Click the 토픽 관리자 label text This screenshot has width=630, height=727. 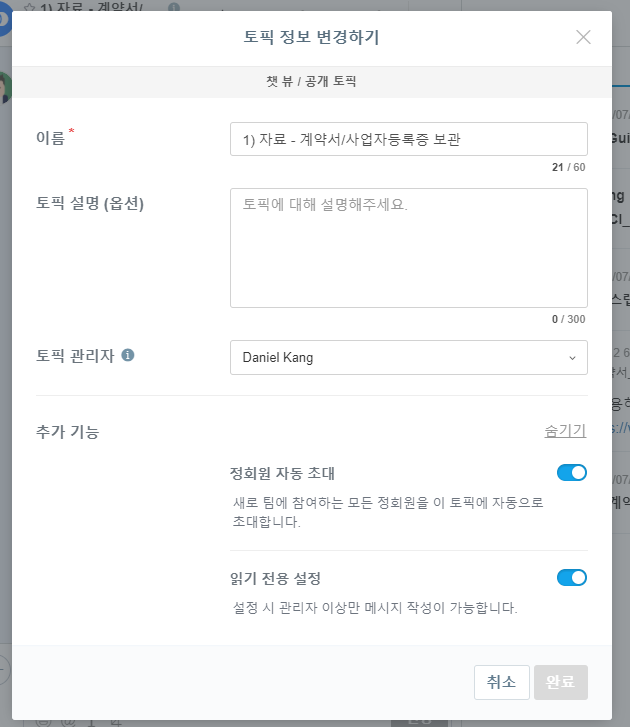pos(75,355)
